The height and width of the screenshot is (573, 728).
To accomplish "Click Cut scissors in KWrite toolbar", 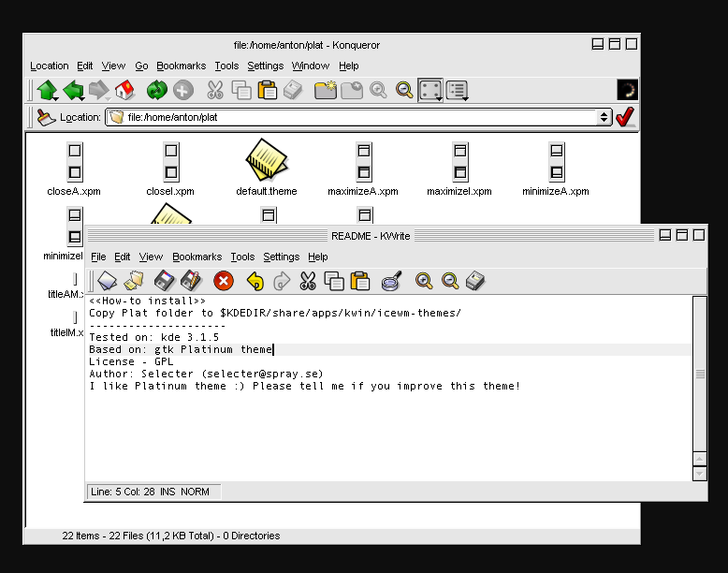I will coord(308,281).
